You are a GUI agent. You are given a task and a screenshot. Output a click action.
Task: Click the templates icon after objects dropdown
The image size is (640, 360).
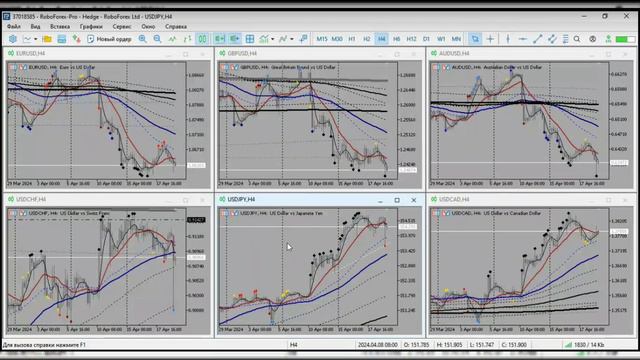tap(303, 39)
